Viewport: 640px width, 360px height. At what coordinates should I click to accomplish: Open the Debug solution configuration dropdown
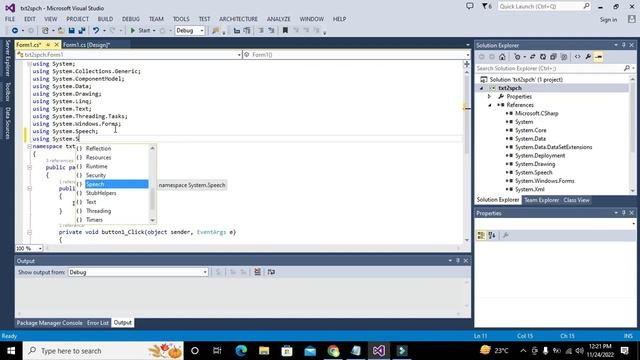point(190,31)
